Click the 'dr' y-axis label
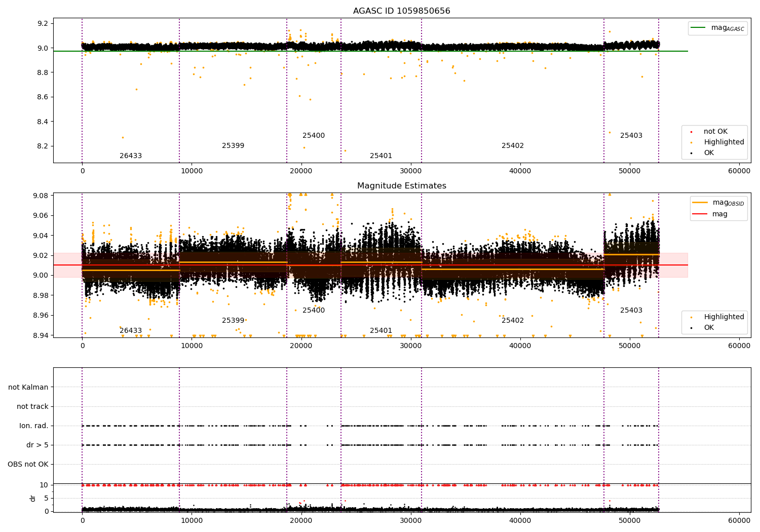Screen dimensions: 760x532 (33, 498)
